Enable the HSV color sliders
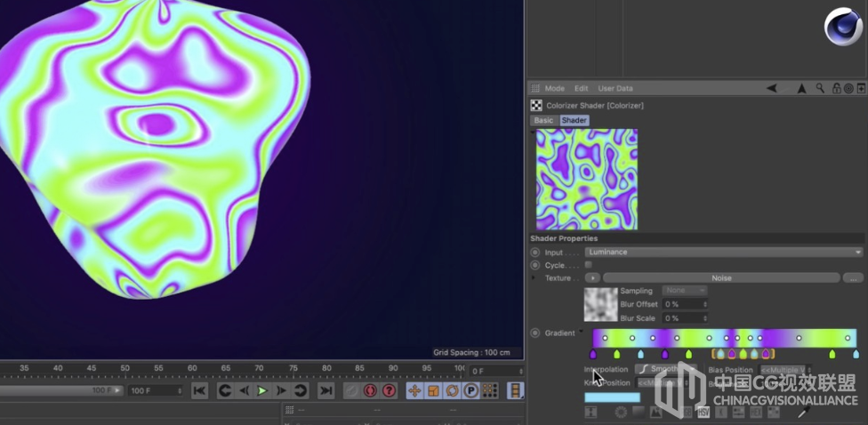Viewport: 868px width, 425px height. click(x=703, y=413)
